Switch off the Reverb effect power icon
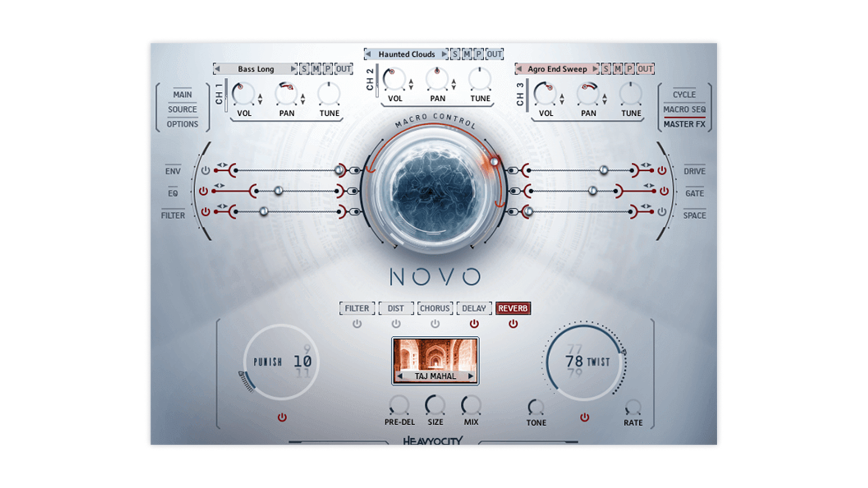Image resolution: width=868 pixels, height=488 pixels. [x=513, y=324]
